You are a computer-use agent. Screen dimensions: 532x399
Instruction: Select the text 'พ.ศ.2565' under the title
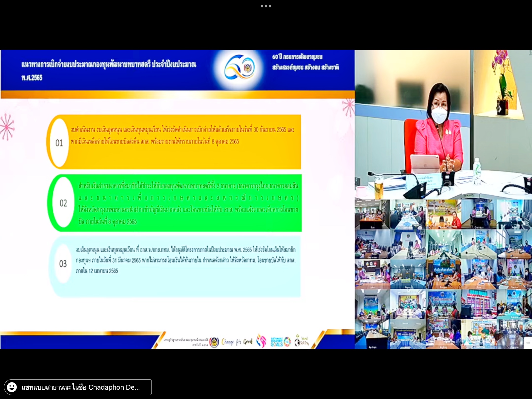[x=32, y=78]
